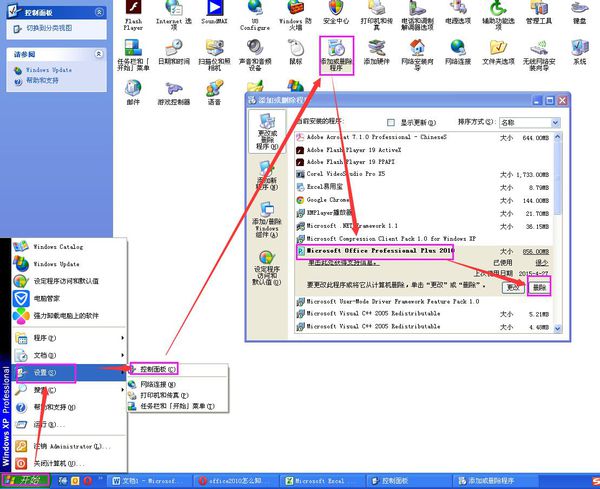
Task: Click 网络连接 in 设置 submenu
Action: click(178, 384)
